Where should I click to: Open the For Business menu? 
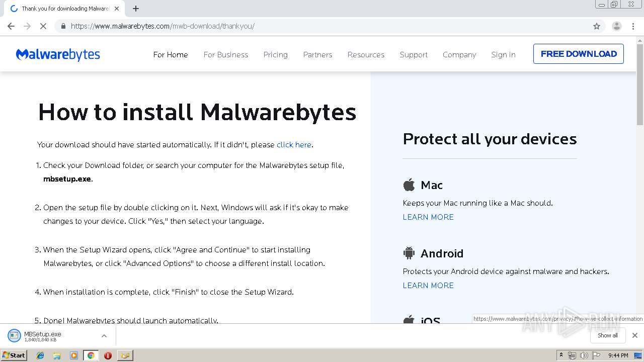[x=226, y=54]
